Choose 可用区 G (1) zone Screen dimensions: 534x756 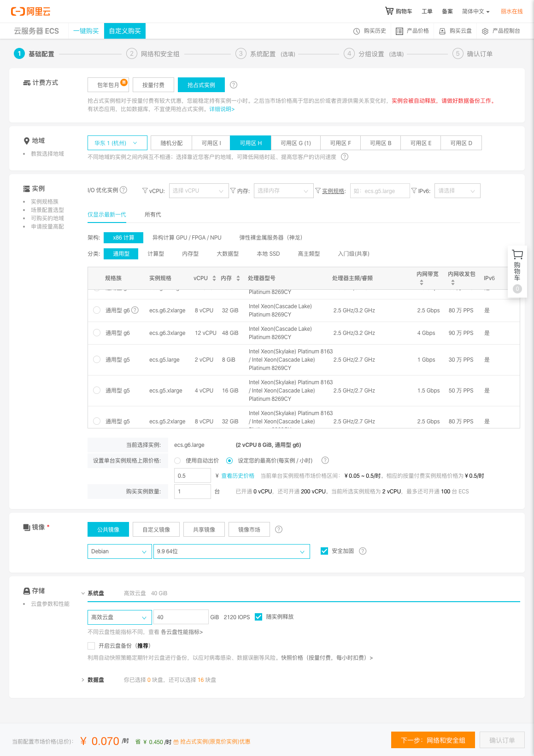tap(296, 143)
